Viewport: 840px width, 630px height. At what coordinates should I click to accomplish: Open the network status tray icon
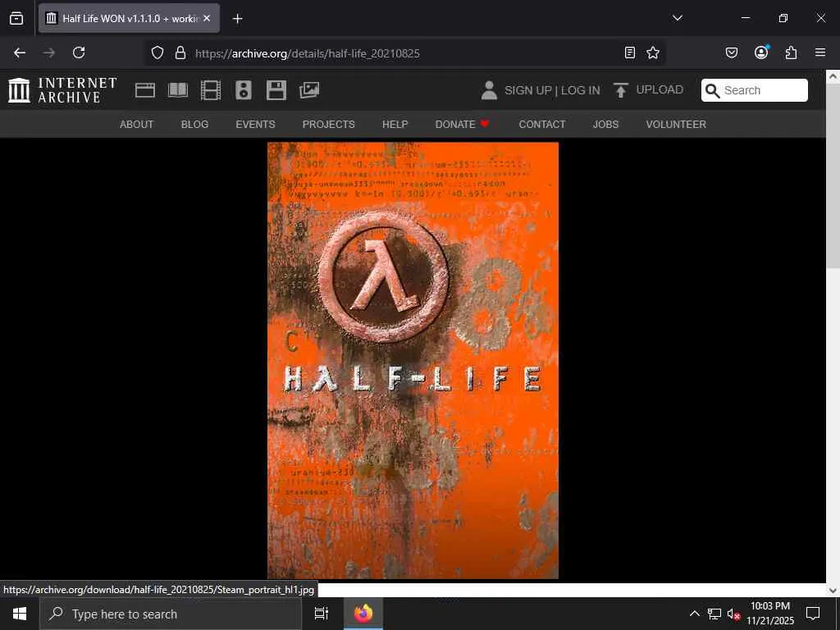click(714, 614)
